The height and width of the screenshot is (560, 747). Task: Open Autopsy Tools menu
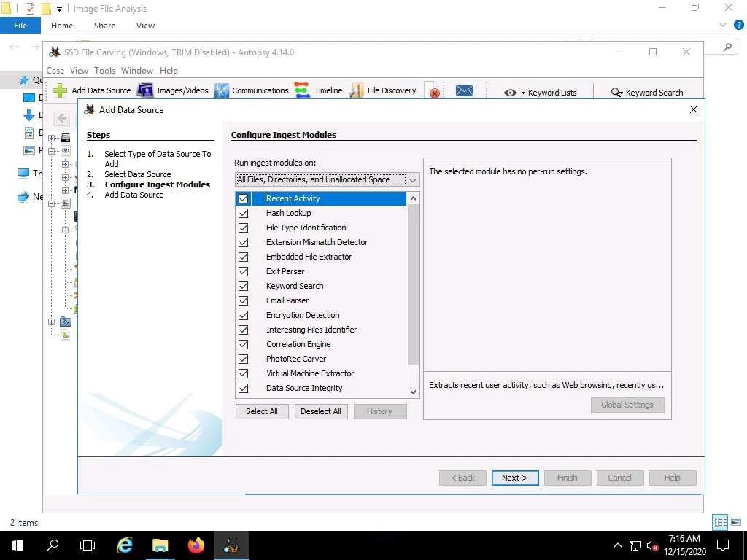click(x=105, y=71)
